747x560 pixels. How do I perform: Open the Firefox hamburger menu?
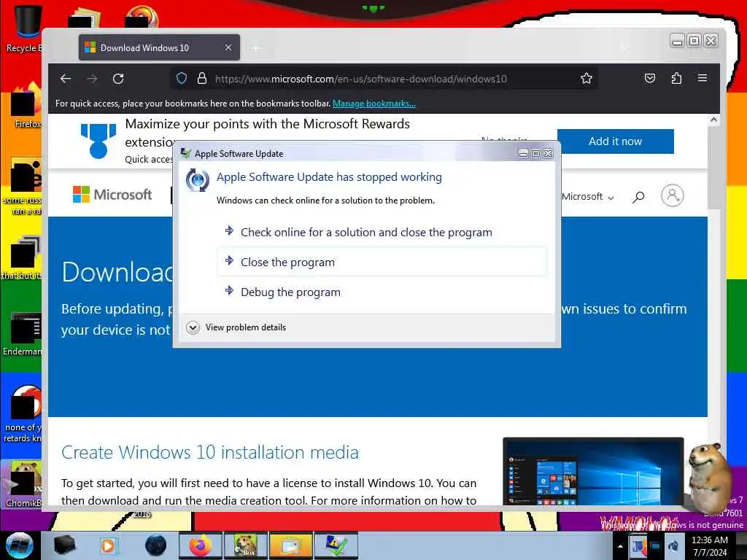[703, 77]
